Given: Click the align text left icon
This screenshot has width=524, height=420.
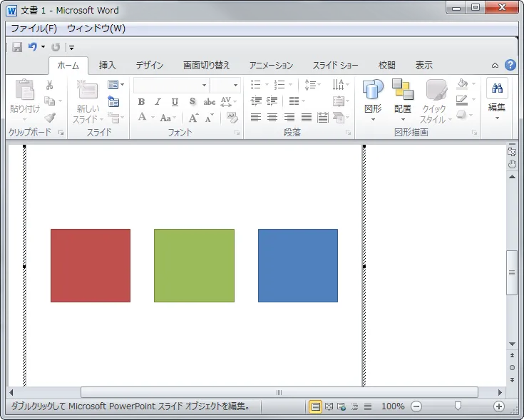Looking at the screenshot, I should click(255, 118).
